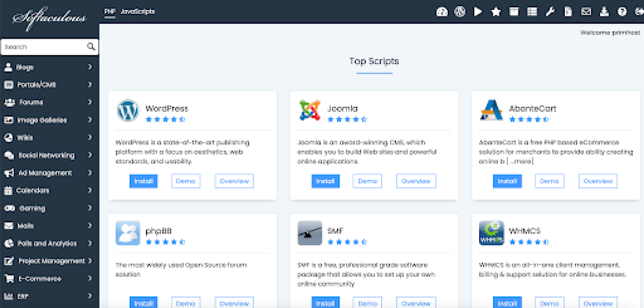Open script ratings star icon in toolbar
The height and width of the screenshot is (308, 644).
pos(496,12)
